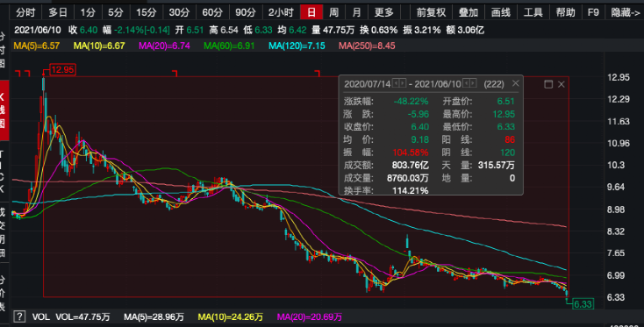
Task: Click the 均价 9.18 value
Action: coord(419,140)
